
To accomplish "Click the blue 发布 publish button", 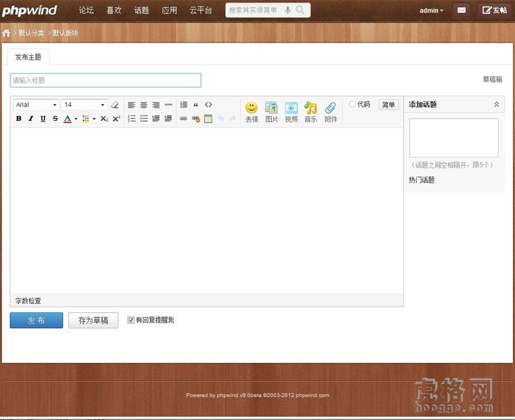I will tap(37, 321).
